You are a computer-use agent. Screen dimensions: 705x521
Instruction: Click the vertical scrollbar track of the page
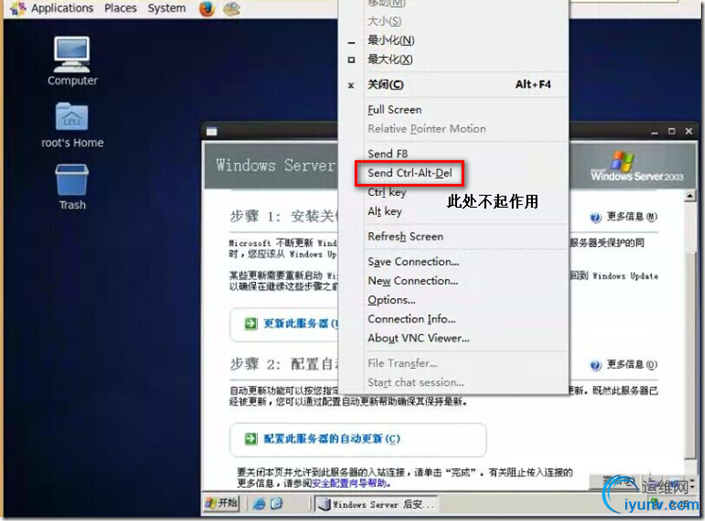[690, 330]
